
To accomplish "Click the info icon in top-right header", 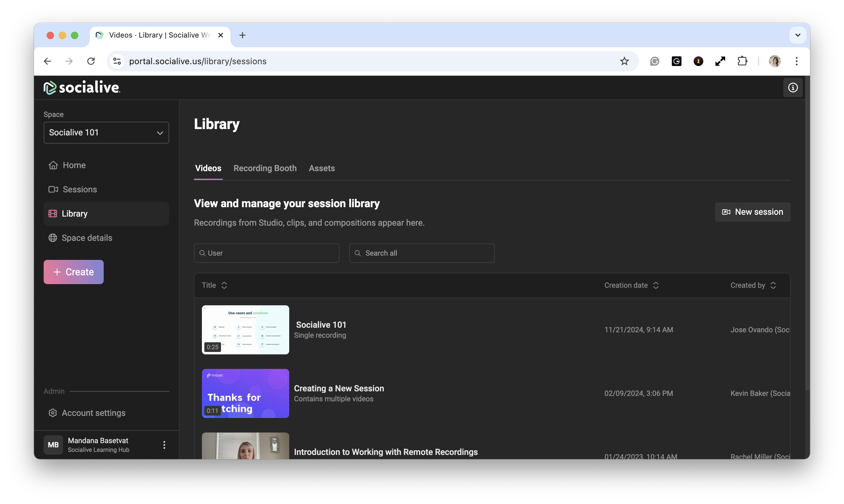I will [793, 88].
